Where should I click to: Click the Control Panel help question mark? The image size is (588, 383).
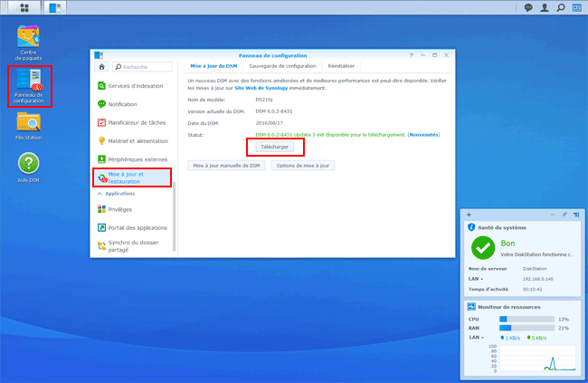[412, 55]
